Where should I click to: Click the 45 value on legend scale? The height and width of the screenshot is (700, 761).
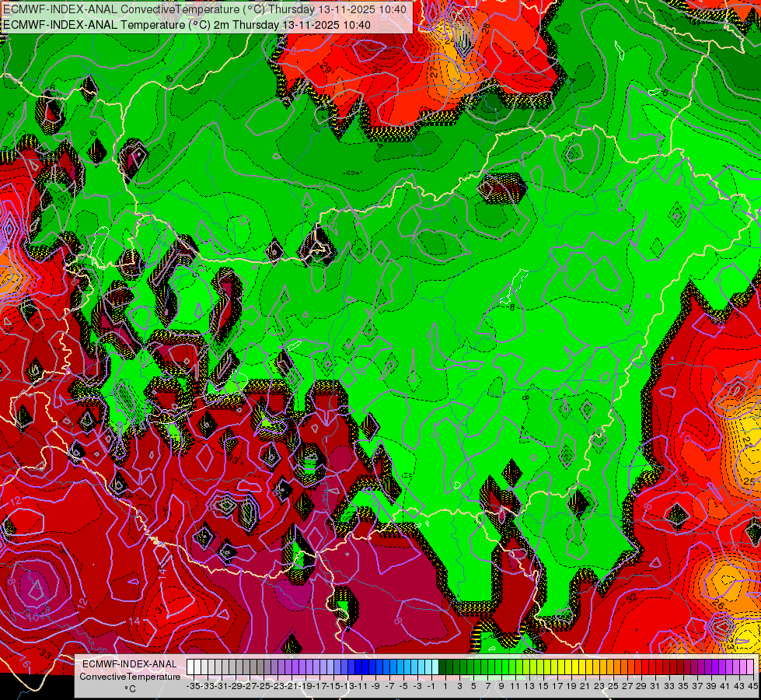[x=752, y=686]
